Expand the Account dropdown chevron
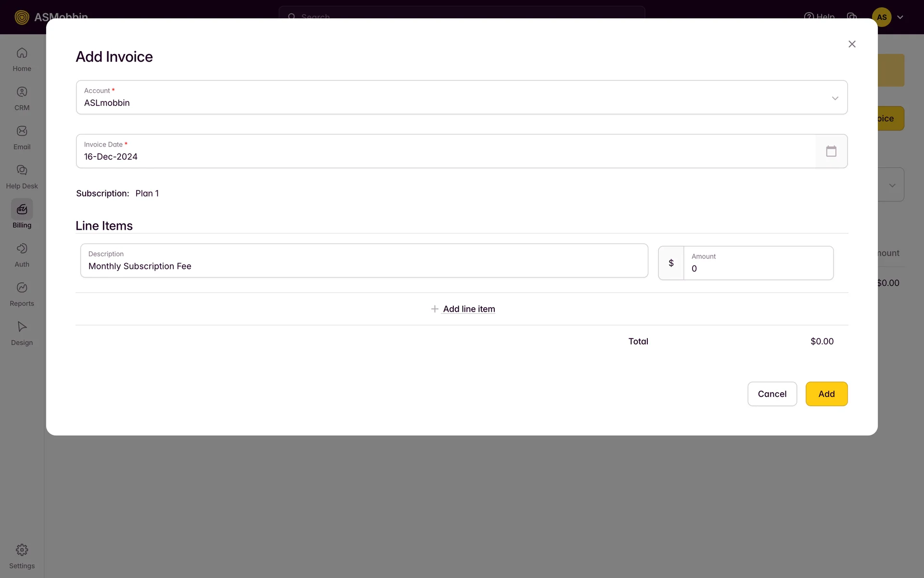 [835, 98]
